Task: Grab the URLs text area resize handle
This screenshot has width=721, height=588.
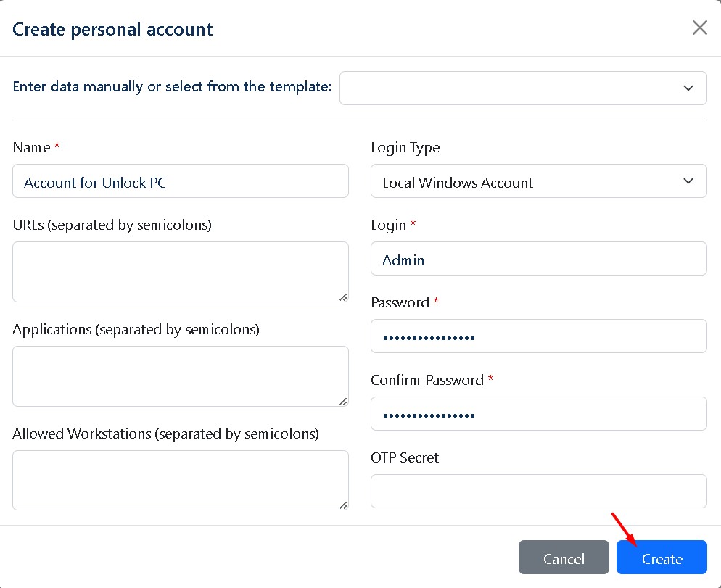Action: click(x=343, y=297)
